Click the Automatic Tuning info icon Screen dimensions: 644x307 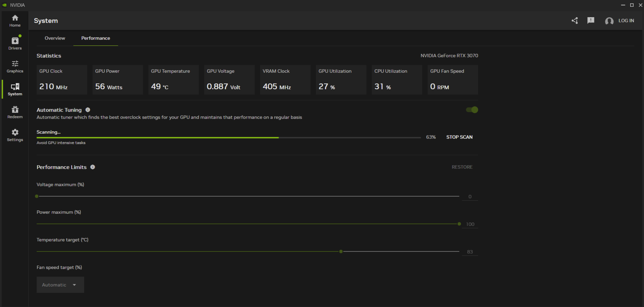[x=88, y=110]
